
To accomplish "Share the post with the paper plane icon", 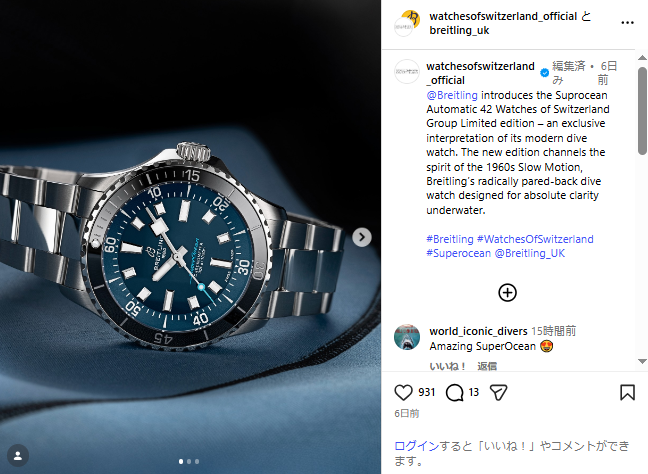I will pos(498,392).
